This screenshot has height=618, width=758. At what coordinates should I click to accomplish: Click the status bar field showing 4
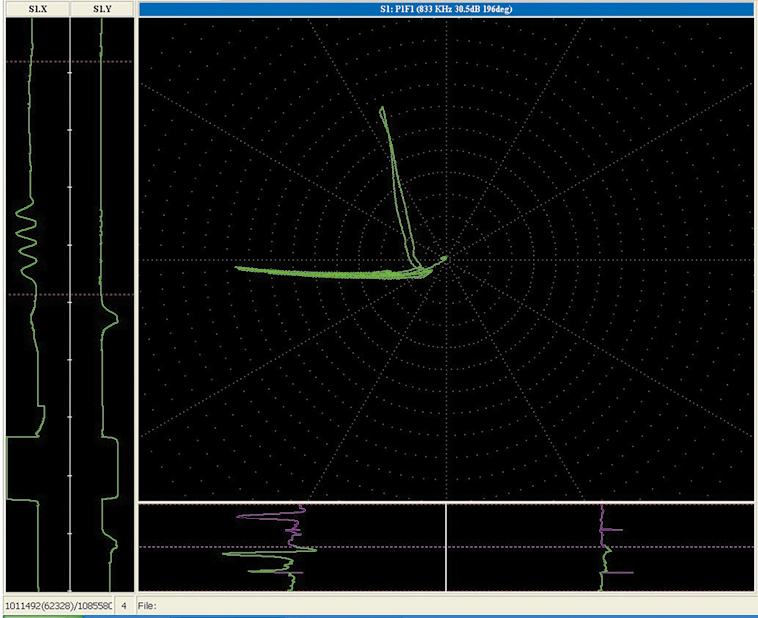[123, 606]
